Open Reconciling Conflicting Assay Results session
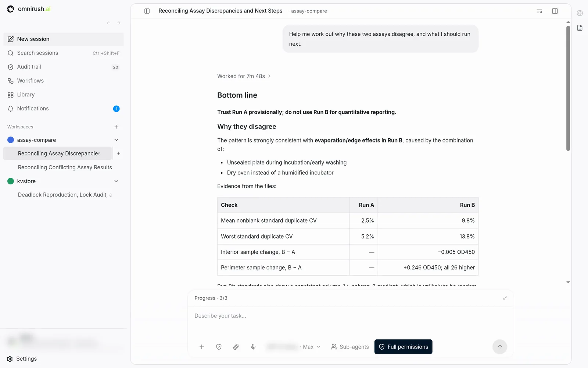 (x=65, y=167)
